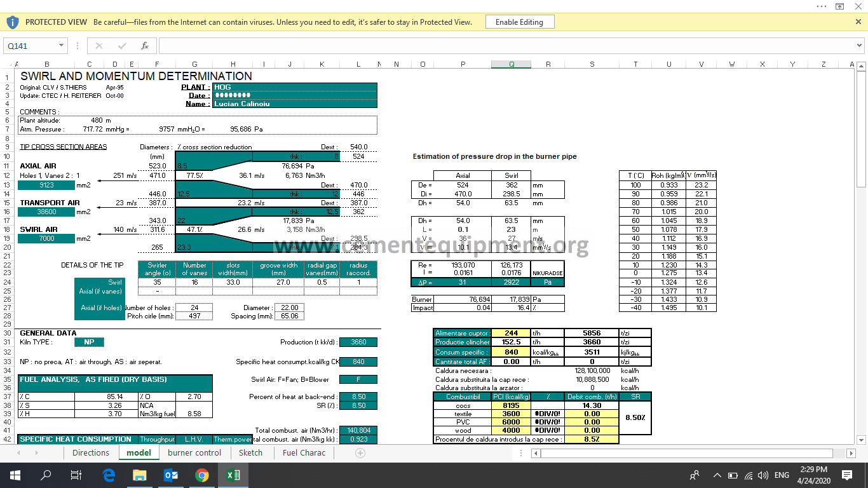
Task: Open the People icon in system tray
Action: [695, 475]
